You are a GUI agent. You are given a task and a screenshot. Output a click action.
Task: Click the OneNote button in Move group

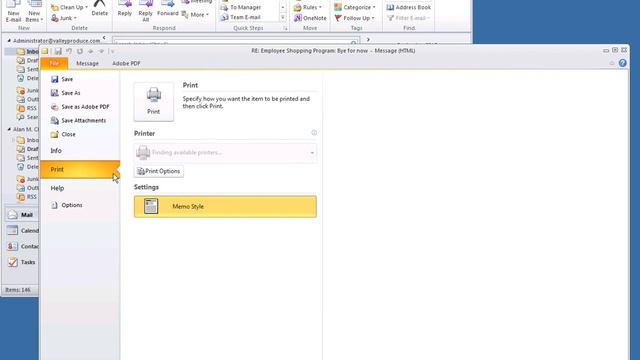tap(310, 18)
